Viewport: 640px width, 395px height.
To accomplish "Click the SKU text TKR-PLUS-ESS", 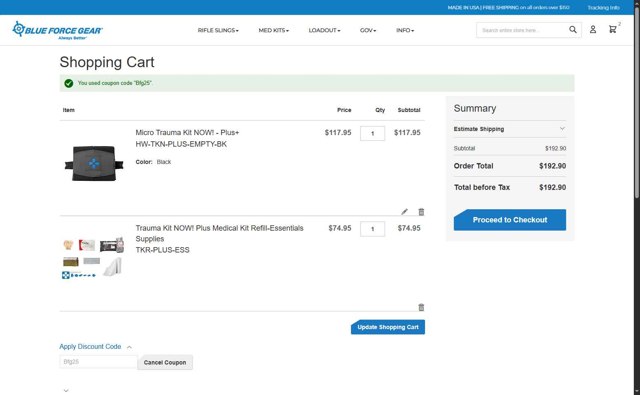I will click(x=162, y=250).
